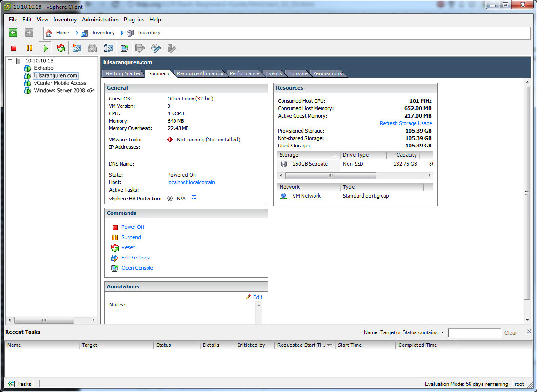Click the Capacity column header
This screenshot has height=392, width=537.
403,155
